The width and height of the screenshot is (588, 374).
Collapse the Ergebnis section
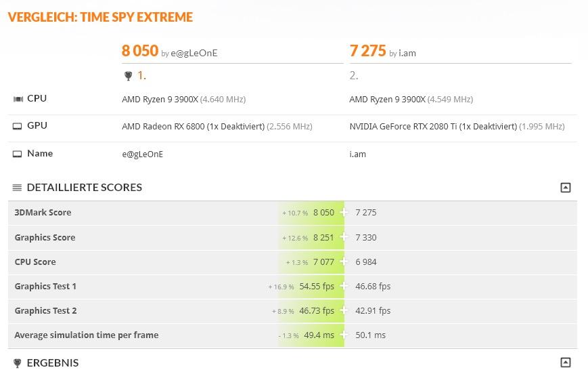(566, 362)
